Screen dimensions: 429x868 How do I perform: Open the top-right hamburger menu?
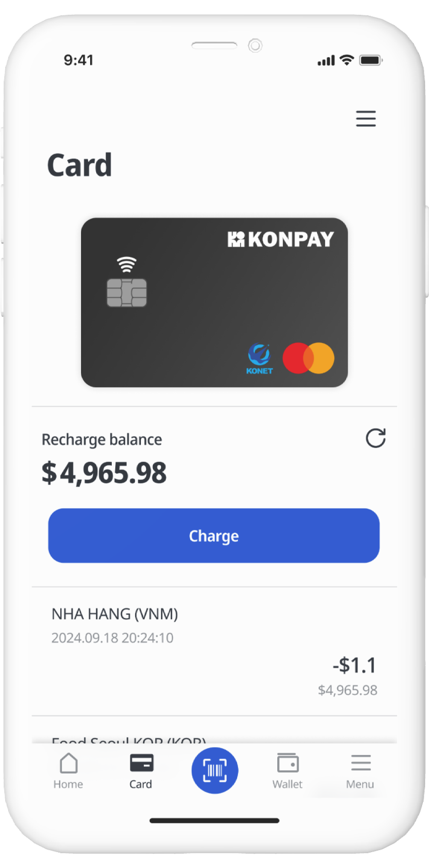pos(366,119)
